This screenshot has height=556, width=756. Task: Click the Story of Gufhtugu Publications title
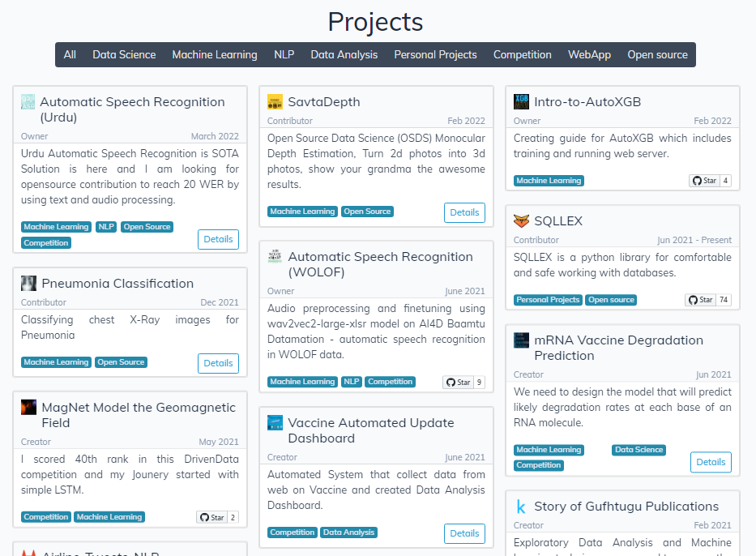click(626, 507)
